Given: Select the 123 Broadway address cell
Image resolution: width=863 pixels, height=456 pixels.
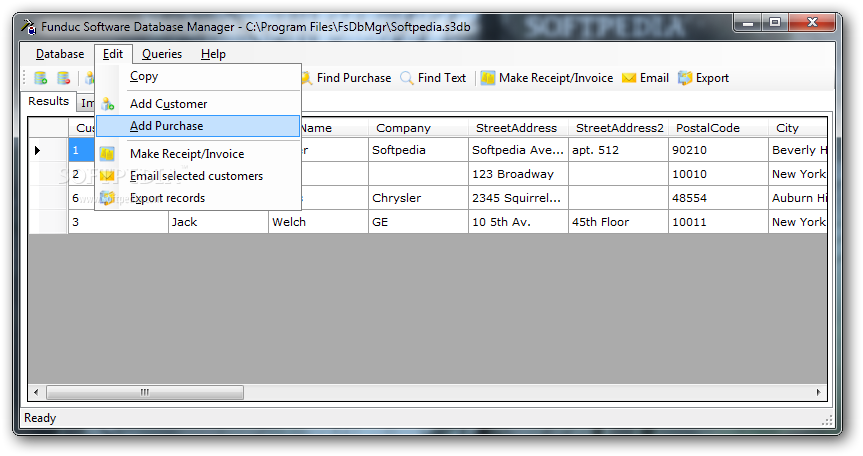Looking at the screenshot, I should point(518,174).
